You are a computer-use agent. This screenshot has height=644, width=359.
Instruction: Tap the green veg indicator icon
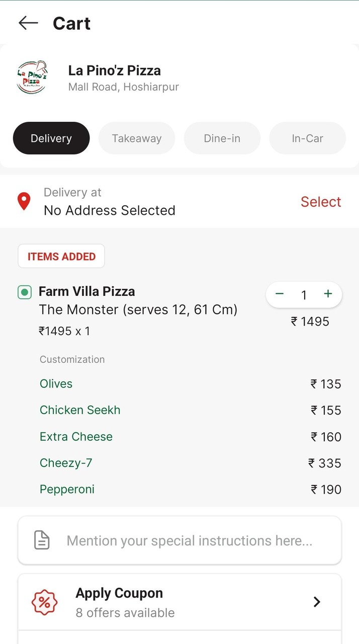pos(25,292)
